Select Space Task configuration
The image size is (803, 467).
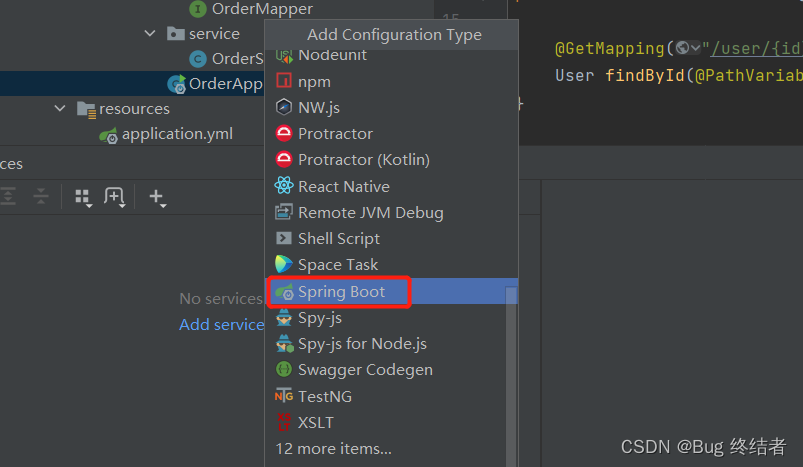[x=392, y=265]
